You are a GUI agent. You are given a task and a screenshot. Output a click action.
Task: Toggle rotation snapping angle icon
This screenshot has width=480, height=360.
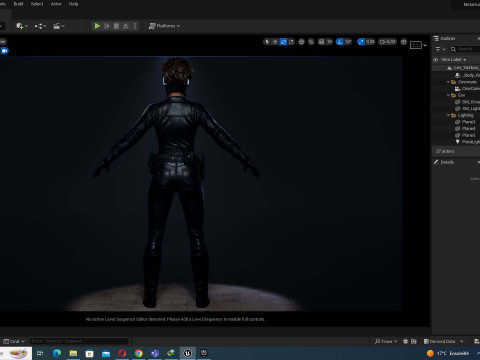pos(340,42)
